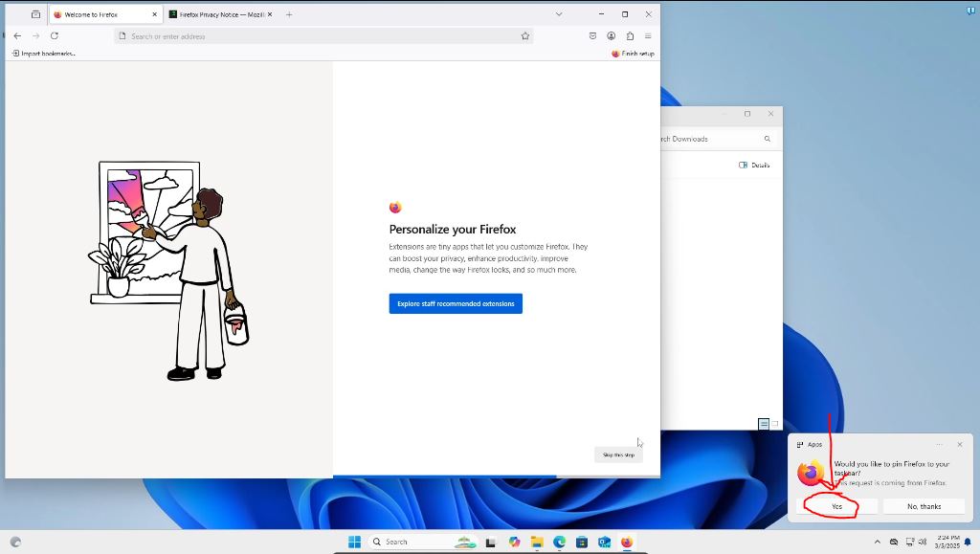
Task: Click the search magnifier in Downloads window
Action: click(767, 139)
